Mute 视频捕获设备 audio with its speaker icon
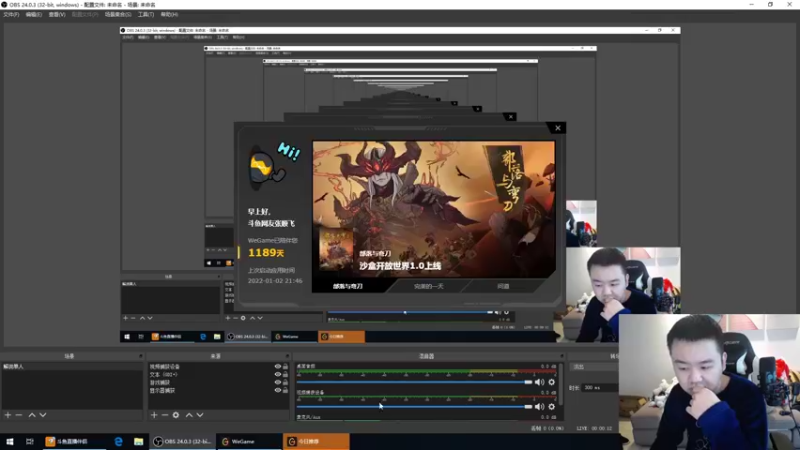 pyautogui.click(x=539, y=407)
